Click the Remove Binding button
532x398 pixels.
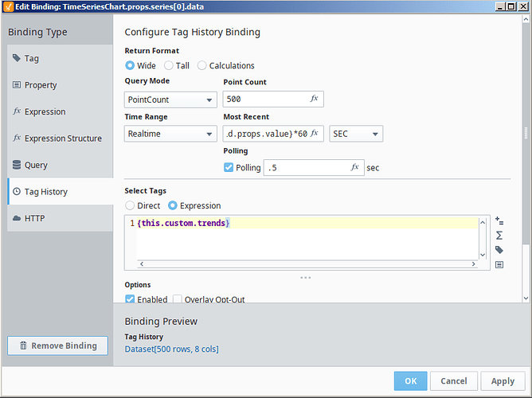coord(57,345)
